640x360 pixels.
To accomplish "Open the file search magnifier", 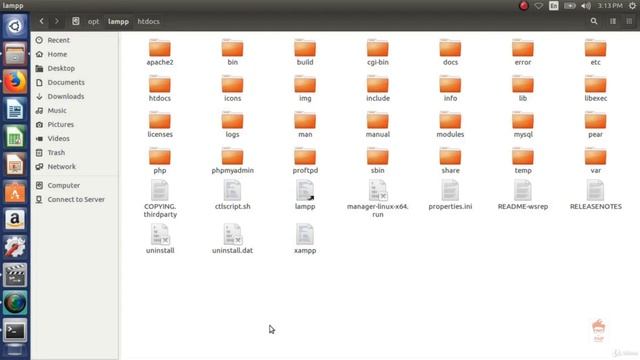I will point(594,21).
